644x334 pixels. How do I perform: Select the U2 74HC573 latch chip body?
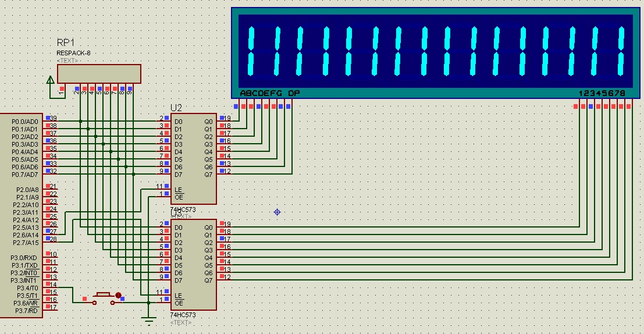[x=194, y=159]
